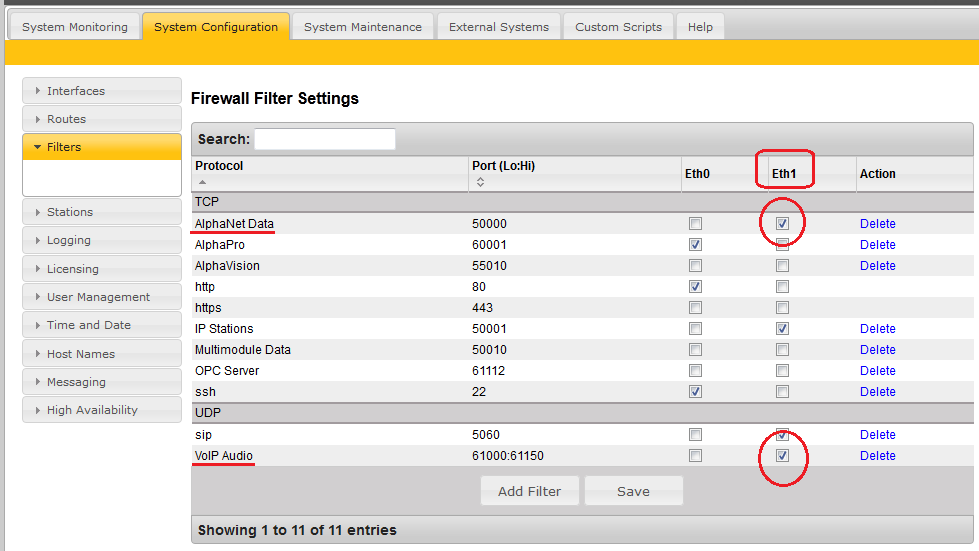Expand the Interfaces sidebar section

point(101,91)
